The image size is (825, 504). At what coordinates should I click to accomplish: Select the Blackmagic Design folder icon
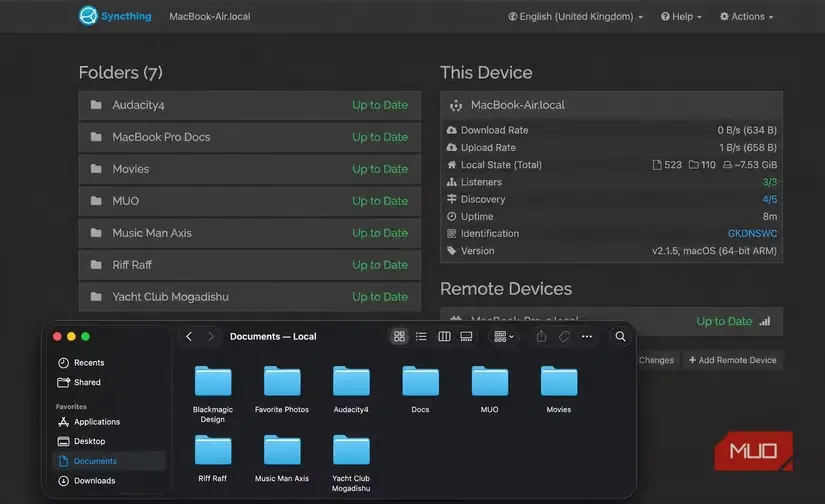213,381
